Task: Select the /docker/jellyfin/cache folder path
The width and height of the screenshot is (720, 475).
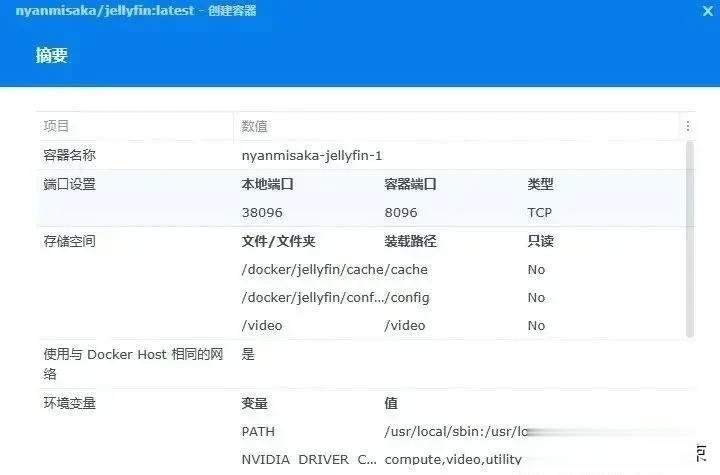Action: [x=312, y=270]
